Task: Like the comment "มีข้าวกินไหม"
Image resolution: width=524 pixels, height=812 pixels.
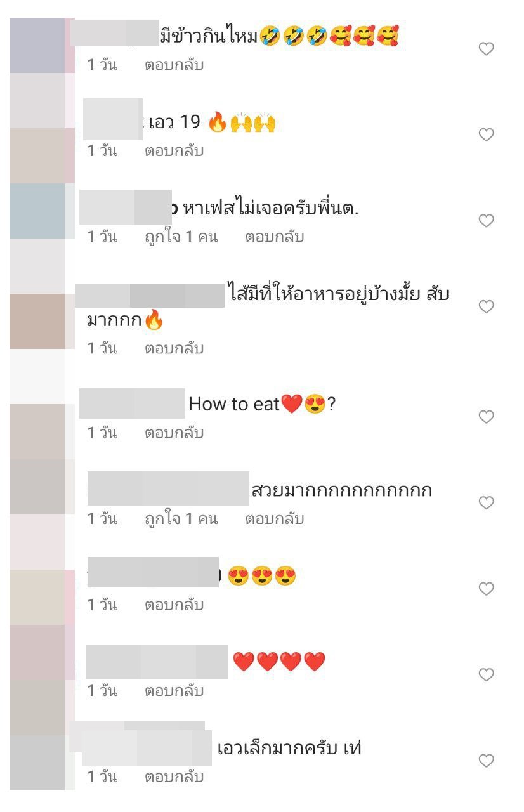Action: click(486, 49)
